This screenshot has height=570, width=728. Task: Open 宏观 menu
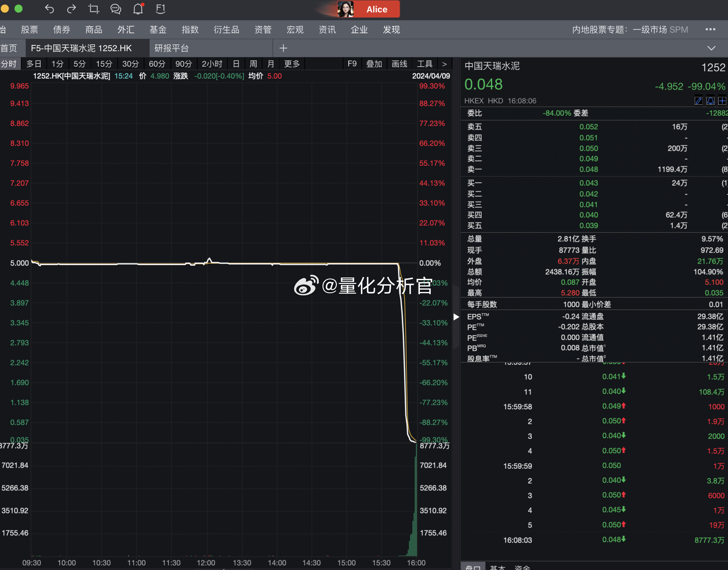(295, 30)
